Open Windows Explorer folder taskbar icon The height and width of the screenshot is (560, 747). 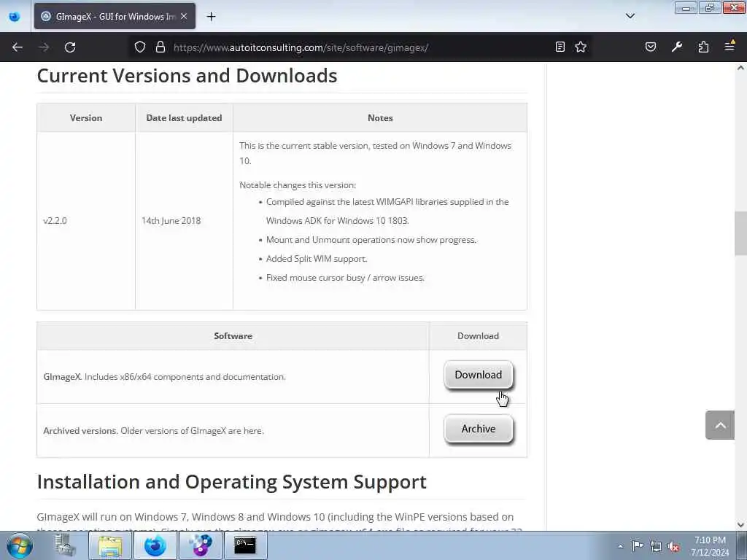tap(110, 545)
